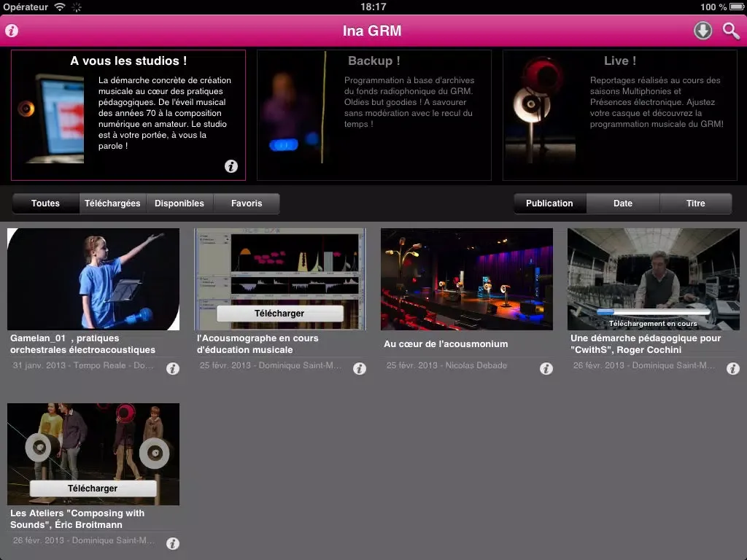Show info for A vous les studios

click(x=231, y=166)
